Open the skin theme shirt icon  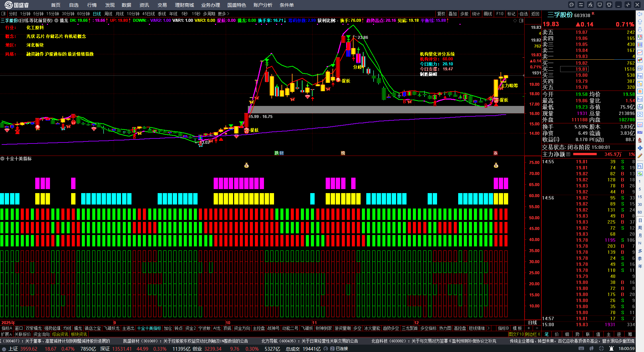[x=609, y=5]
